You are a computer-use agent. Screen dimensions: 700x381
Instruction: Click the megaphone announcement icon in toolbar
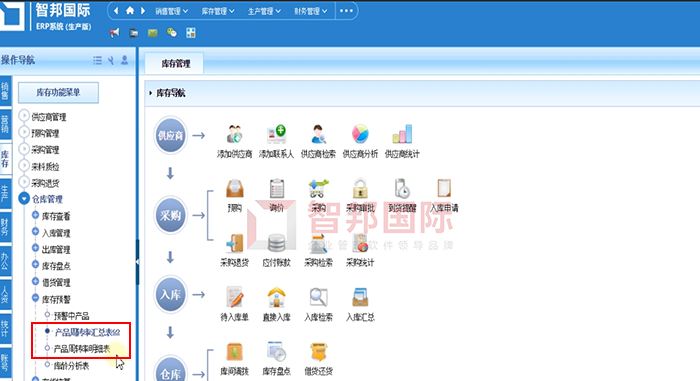(x=115, y=33)
